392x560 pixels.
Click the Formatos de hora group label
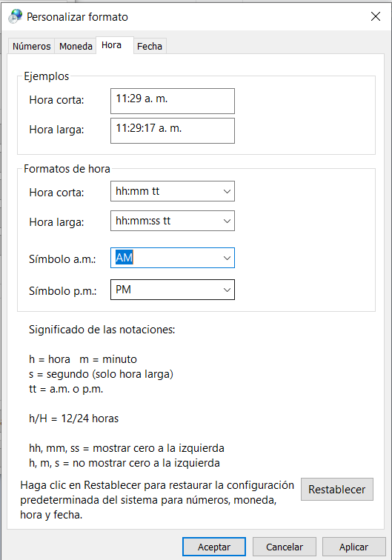tap(67, 169)
